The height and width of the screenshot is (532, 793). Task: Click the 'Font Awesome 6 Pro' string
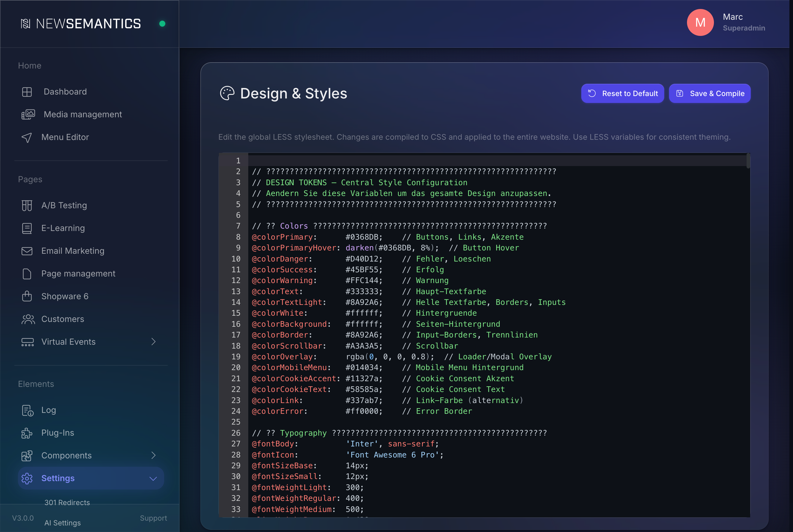[392, 455]
